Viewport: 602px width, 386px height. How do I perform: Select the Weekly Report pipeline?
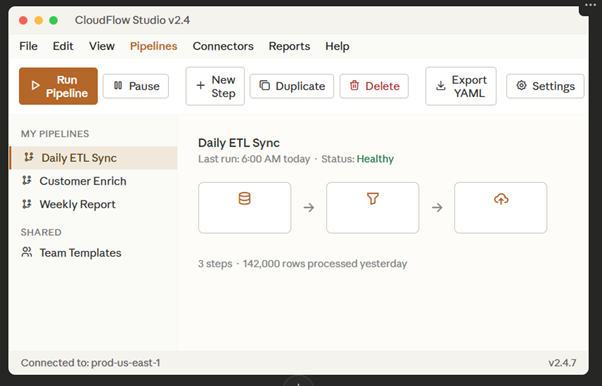93,204
